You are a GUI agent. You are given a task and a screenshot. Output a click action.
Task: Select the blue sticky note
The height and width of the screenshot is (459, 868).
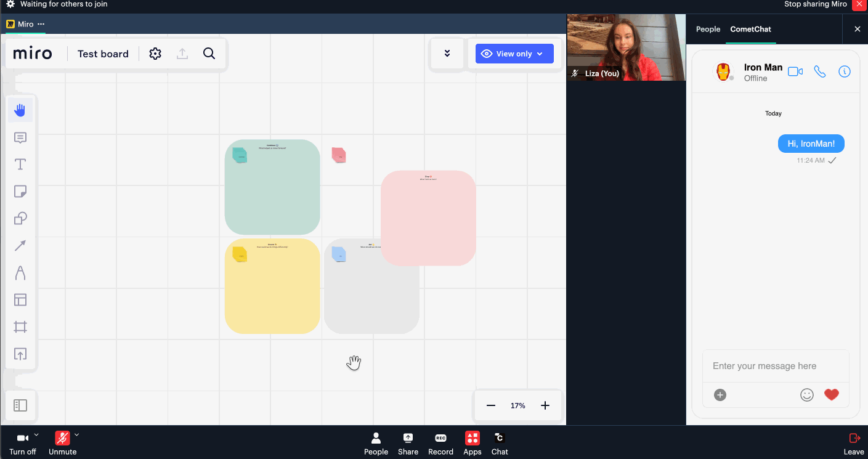click(x=339, y=254)
